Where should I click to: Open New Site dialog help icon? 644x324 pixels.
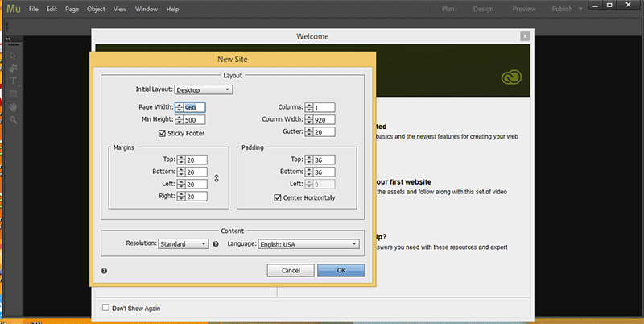pyautogui.click(x=105, y=271)
